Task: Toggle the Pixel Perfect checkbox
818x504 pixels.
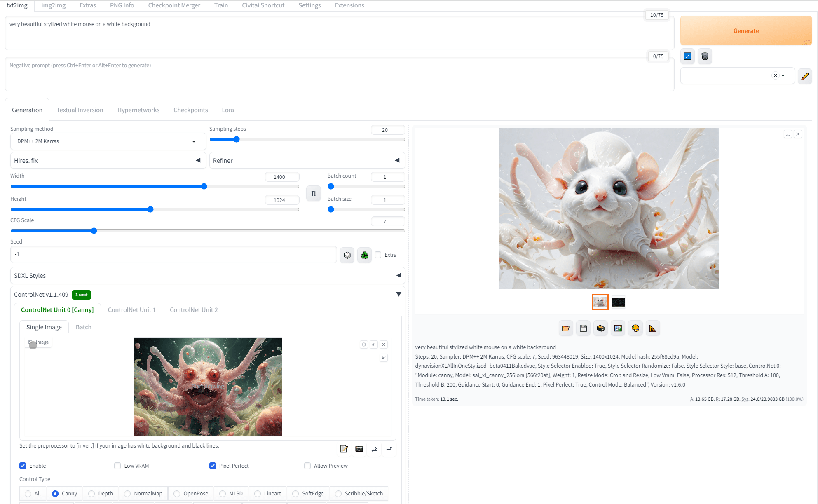Action: 213,466
